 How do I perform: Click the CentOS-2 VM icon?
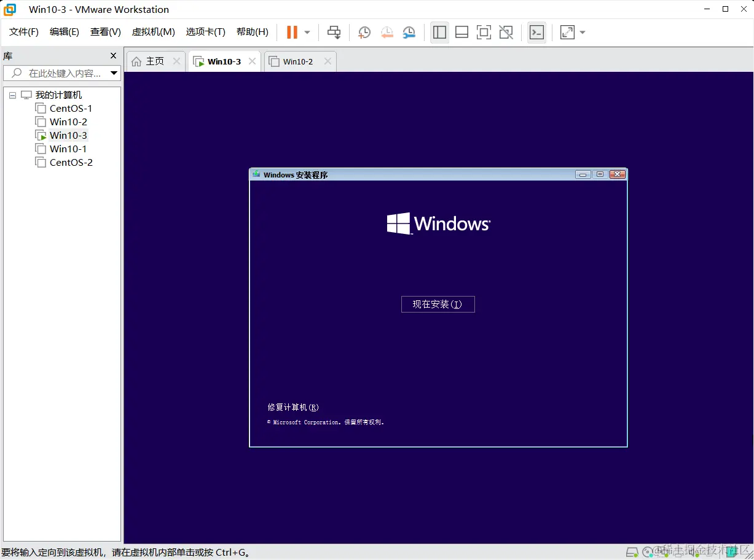click(x=41, y=163)
